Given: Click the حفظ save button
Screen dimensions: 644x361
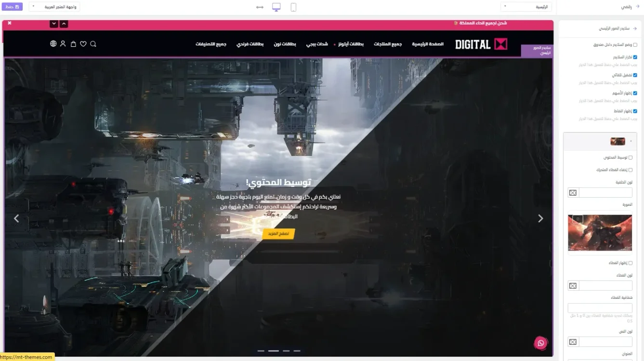Looking at the screenshot, I should 12,7.
